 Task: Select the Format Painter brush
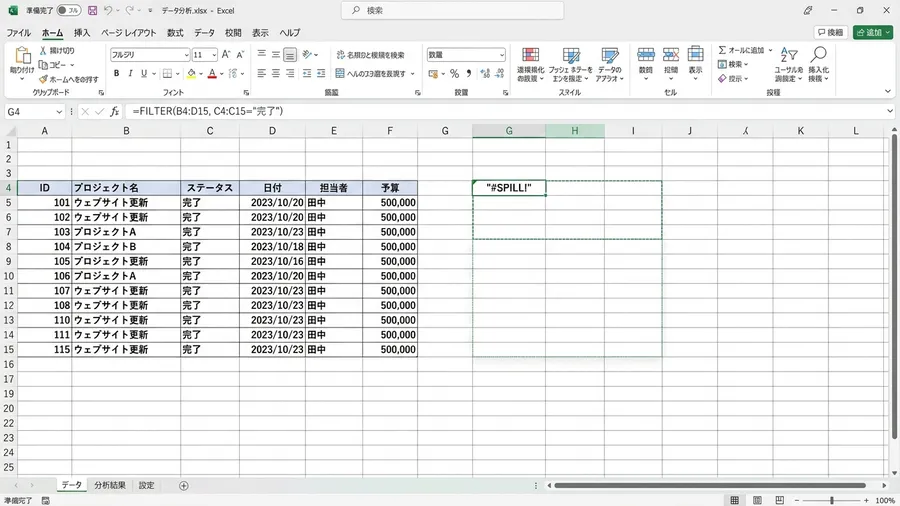click(x=43, y=79)
